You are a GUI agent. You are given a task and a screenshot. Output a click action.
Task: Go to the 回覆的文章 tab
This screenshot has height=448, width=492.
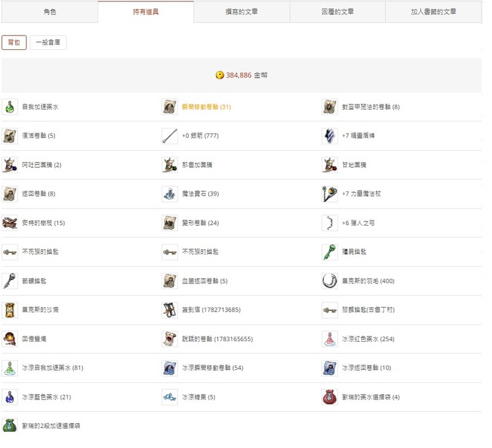338,12
